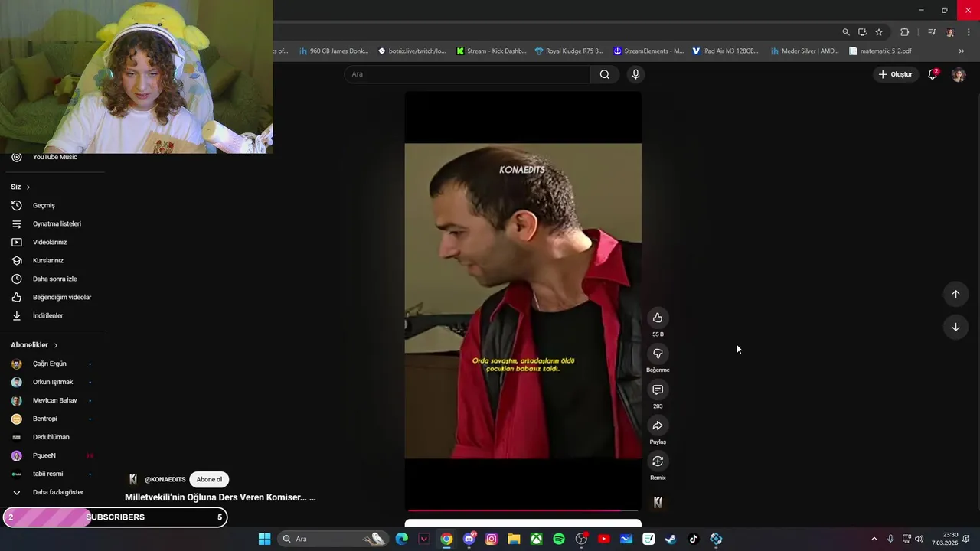The height and width of the screenshot is (551, 980).
Task: Open matematik_5_2.pdf bookmark
Action: tap(880, 51)
